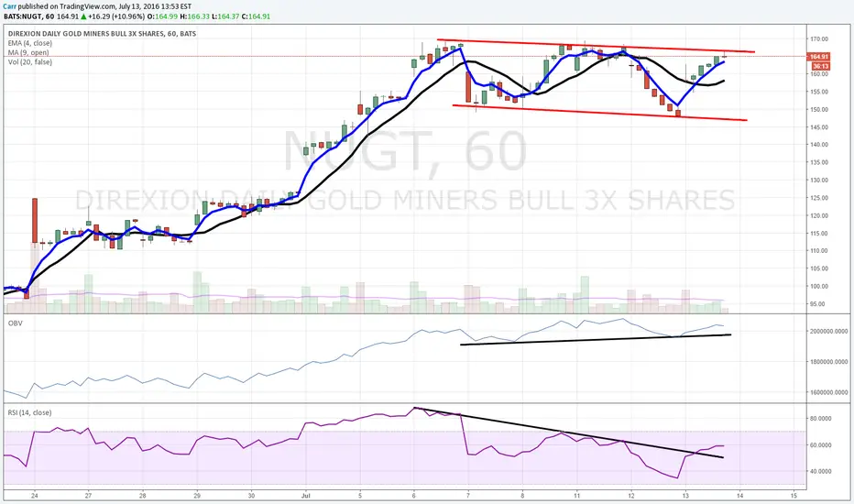Click the EMA (4, close) indicator legend
This screenshot has width=854, height=504.
30,43
